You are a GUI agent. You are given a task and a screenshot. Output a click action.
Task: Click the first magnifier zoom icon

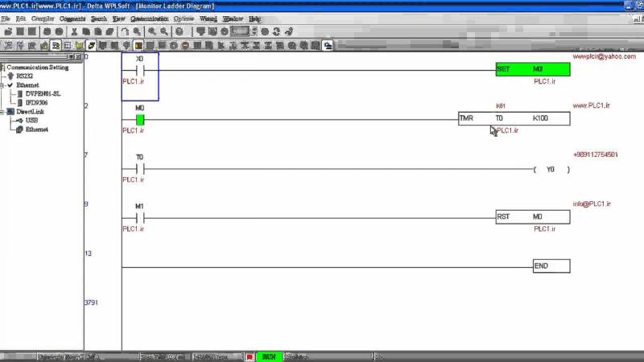tap(152, 31)
